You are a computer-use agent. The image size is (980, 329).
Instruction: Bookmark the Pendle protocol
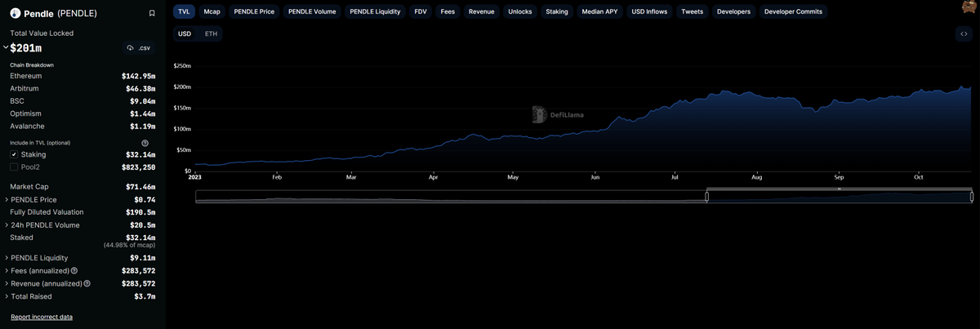click(x=152, y=13)
